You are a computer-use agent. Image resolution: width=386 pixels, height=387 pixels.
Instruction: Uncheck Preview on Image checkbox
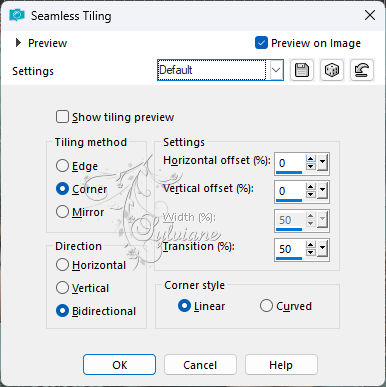click(x=261, y=43)
